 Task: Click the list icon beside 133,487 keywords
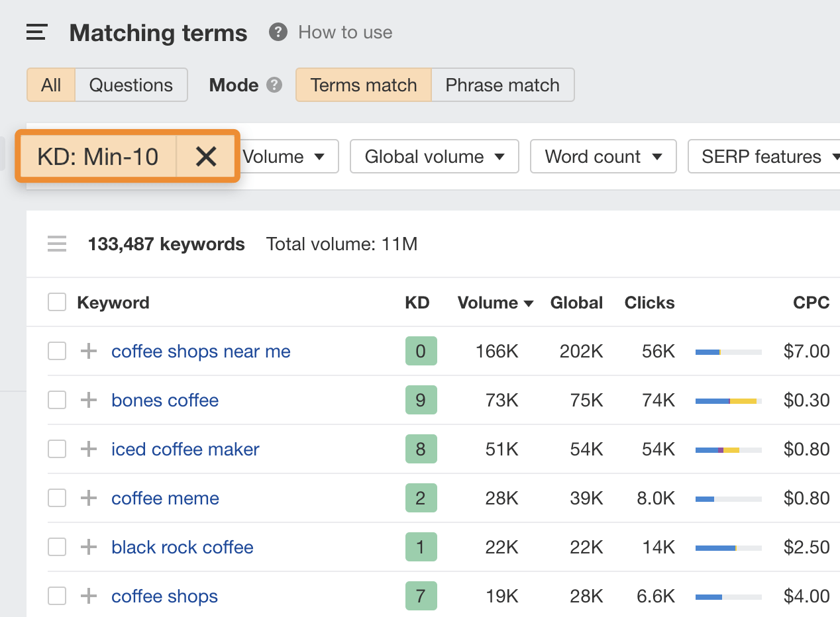(57, 244)
